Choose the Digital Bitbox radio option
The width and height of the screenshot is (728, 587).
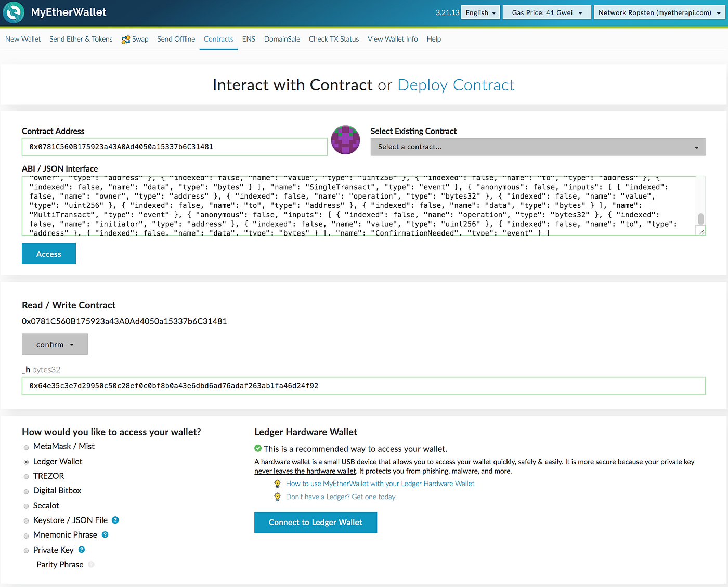(x=26, y=491)
